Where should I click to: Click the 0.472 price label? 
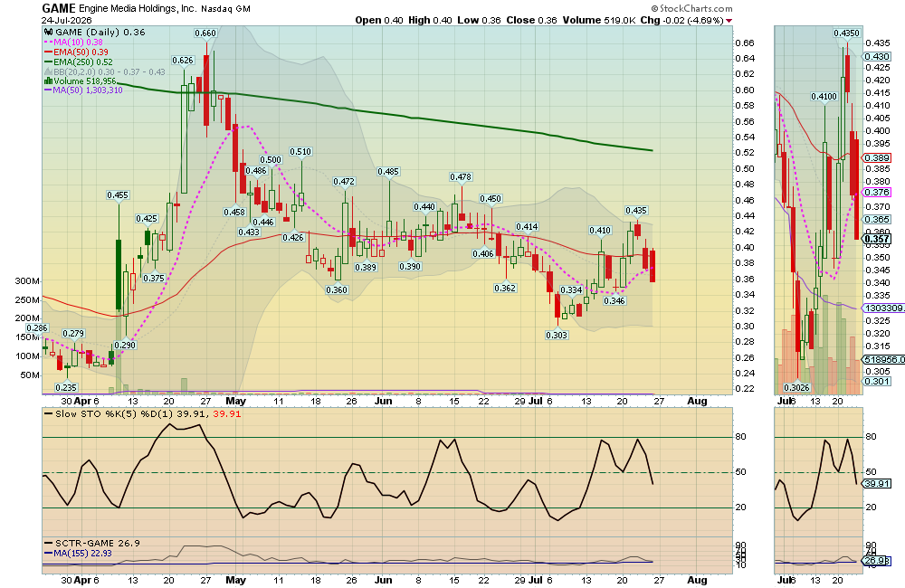coord(344,181)
